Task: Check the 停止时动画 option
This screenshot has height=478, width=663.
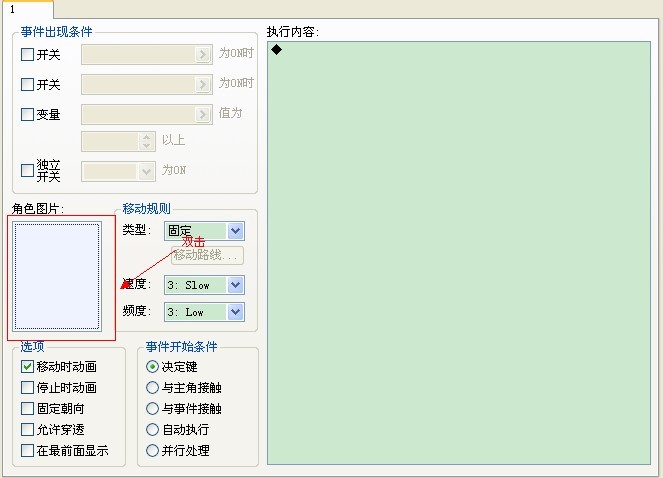Action: (x=27, y=387)
